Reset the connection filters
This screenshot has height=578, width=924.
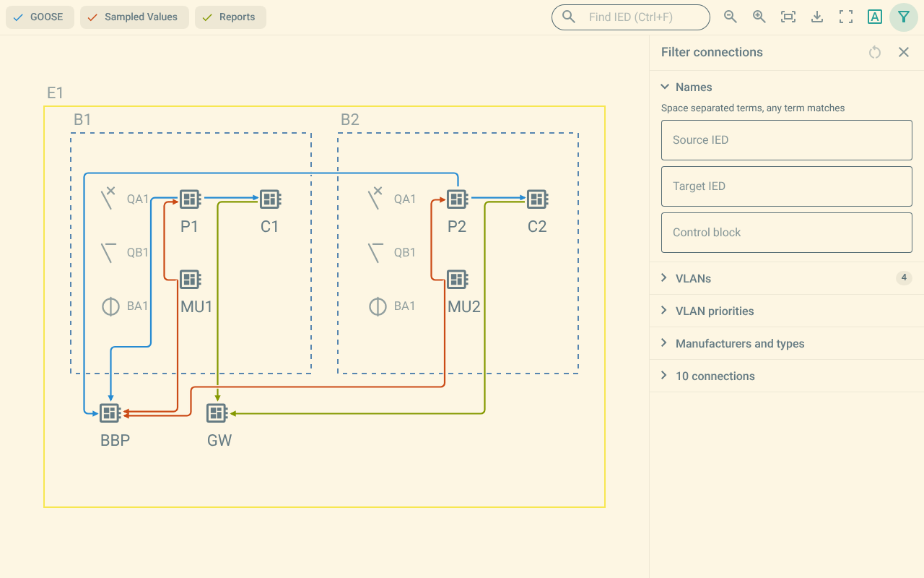click(x=875, y=52)
